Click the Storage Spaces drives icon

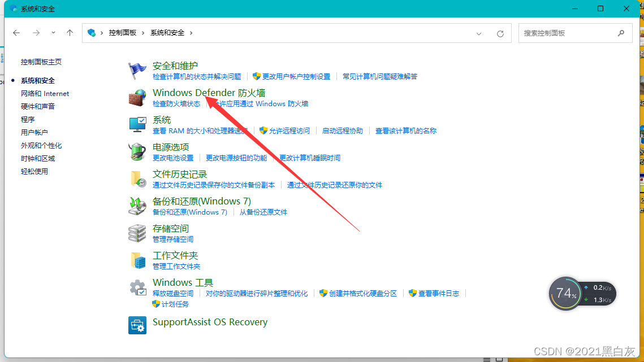pos(137,233)
